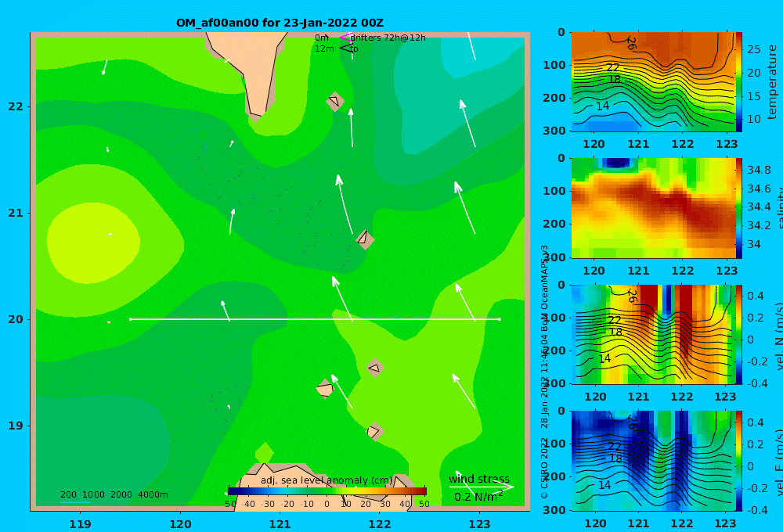Viewport: 783px width, 532px height.
Task: Click the 'vel. N (m/s)' axis label
Action: tap(778, 336)
